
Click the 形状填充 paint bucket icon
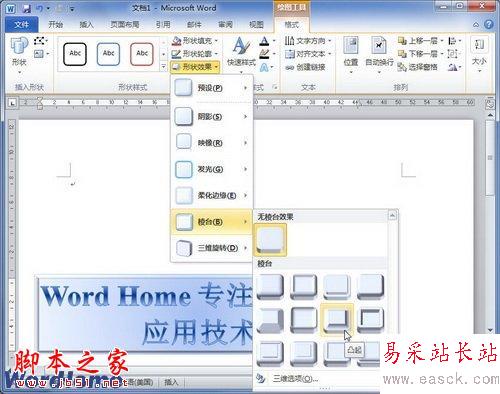pyautogui.click(x=176, y=41)
